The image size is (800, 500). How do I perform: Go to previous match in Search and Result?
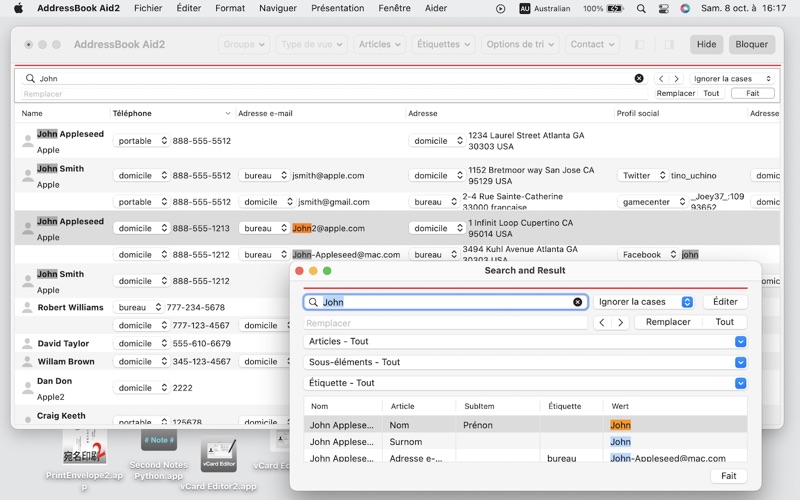click(602, 322)
